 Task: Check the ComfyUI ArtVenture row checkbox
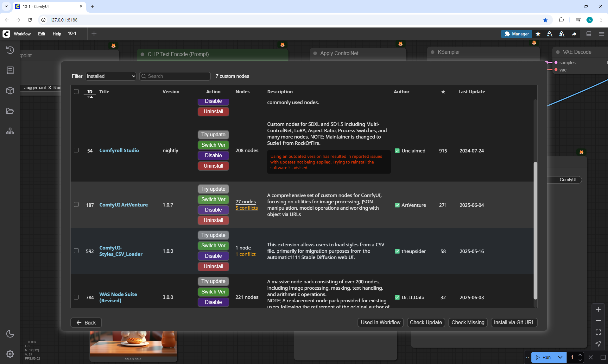click(76, 205)
